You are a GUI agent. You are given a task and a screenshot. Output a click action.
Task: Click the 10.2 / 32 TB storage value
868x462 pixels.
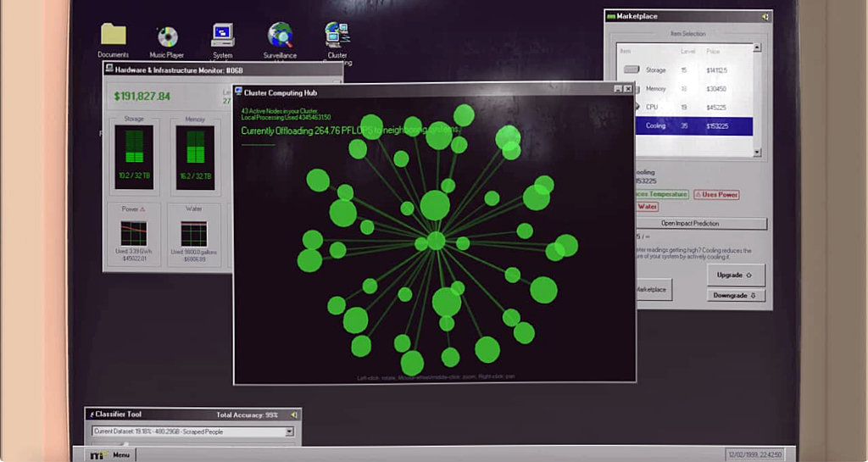click(134, 175)
